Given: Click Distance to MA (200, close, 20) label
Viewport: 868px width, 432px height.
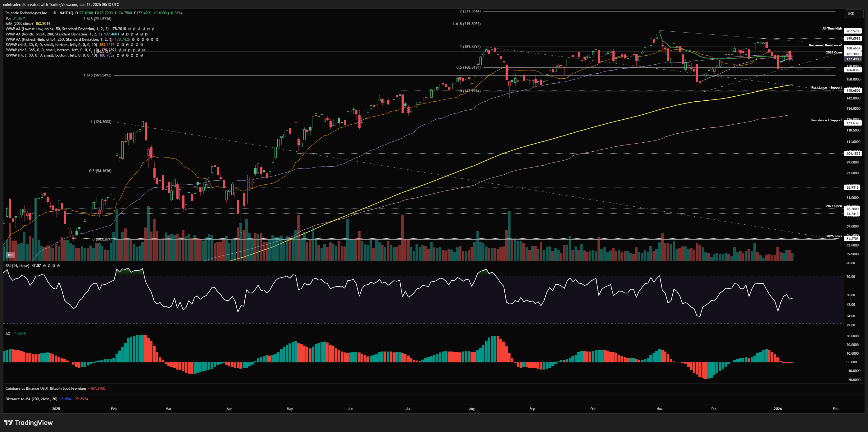Looking at the screenshot, I should coord(31,399).
